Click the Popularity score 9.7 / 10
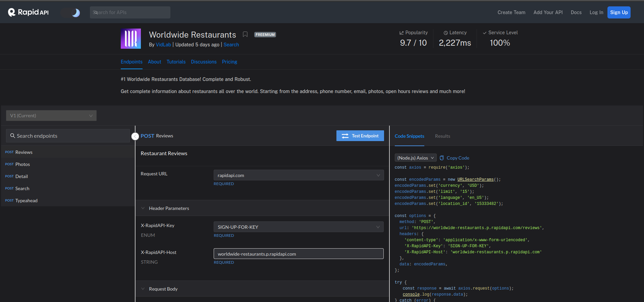The width and height of the screenshot is (644, 302). tap(413, 43)
